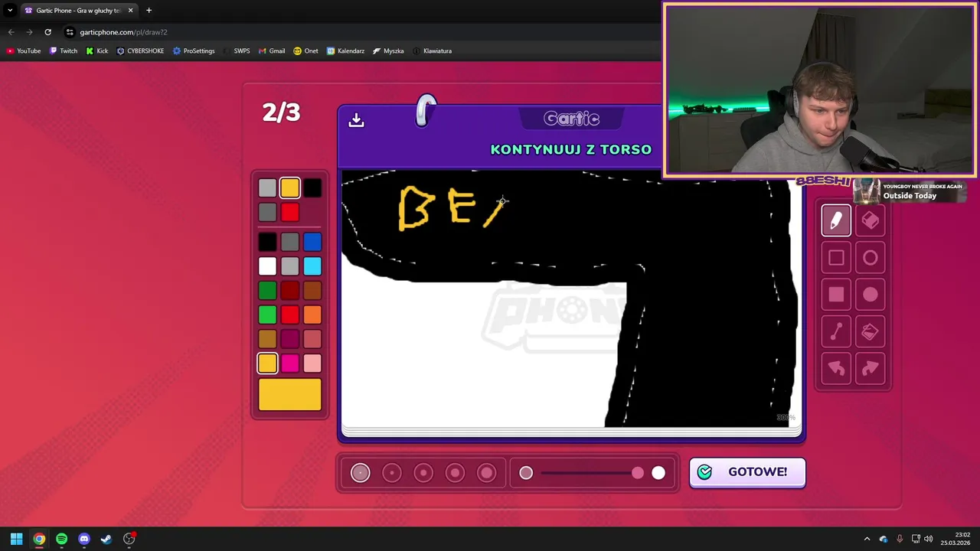This screenshot has width=980, height=551.
Task: Open the Twitch bookmark
Action: pyautogui.click(x=64, y=51)
